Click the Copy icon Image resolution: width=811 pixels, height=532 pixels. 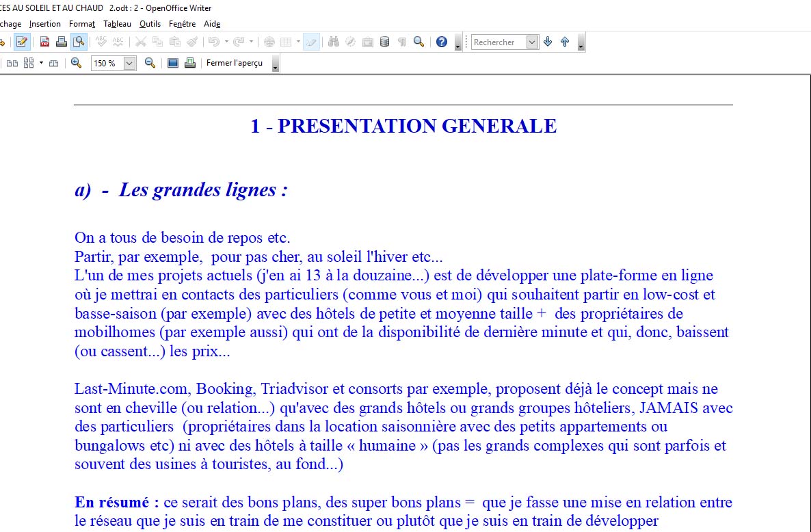(x=158, y=42)
